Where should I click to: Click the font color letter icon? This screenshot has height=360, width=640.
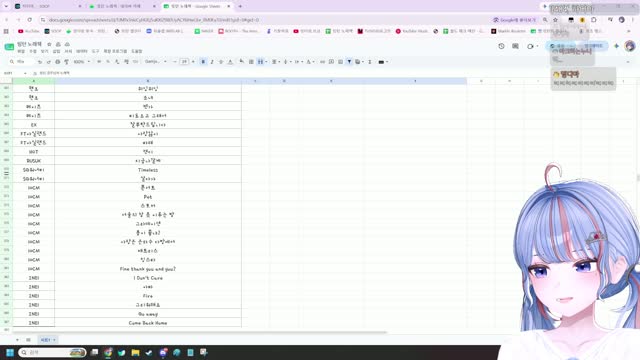click(230, 62)
